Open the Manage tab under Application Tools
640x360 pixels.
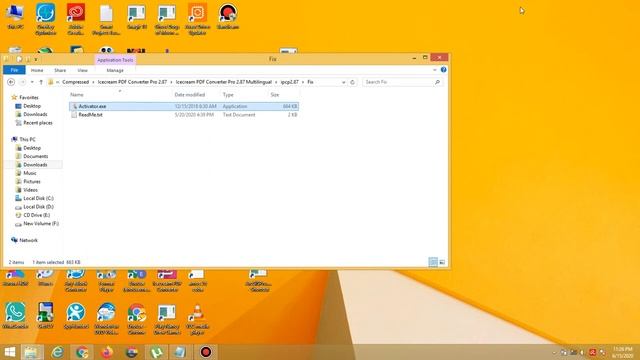(x=115, y=70)
